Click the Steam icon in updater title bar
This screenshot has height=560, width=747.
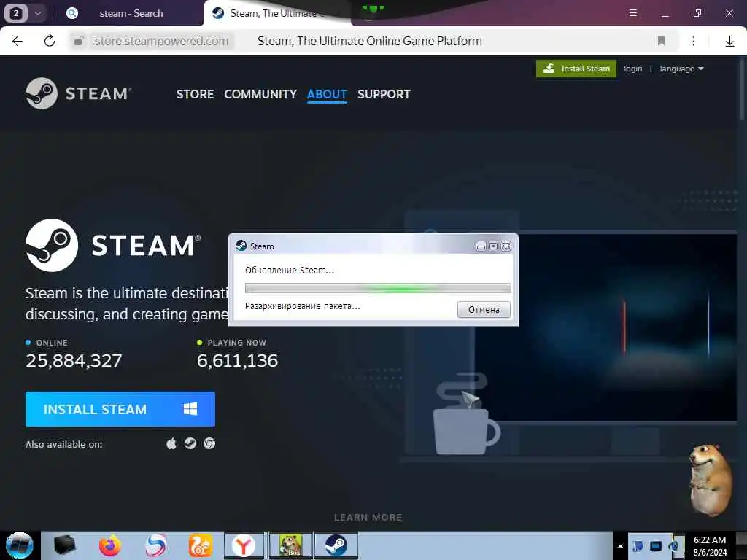[241, 246]
